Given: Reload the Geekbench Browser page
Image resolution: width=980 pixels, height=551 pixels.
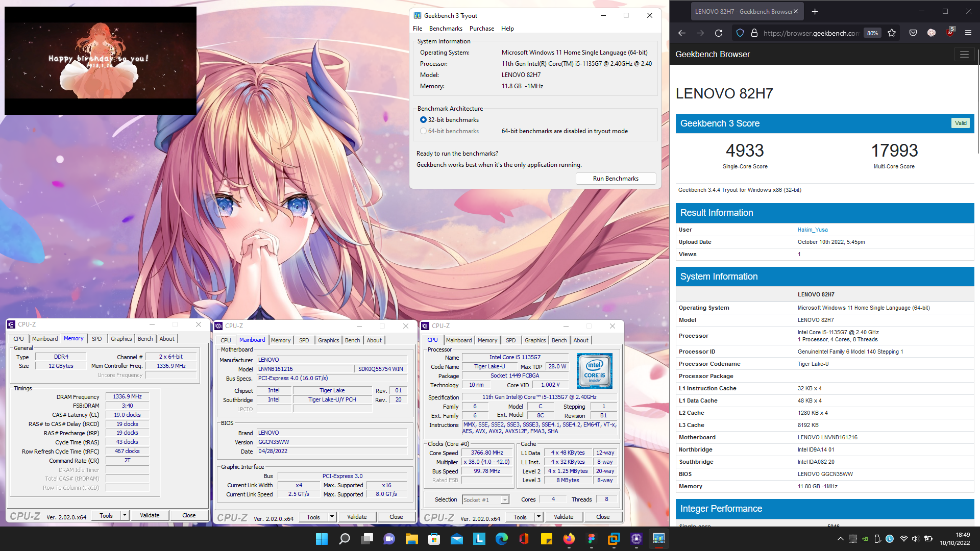Looking at the screenshot, I should [719, 33].
